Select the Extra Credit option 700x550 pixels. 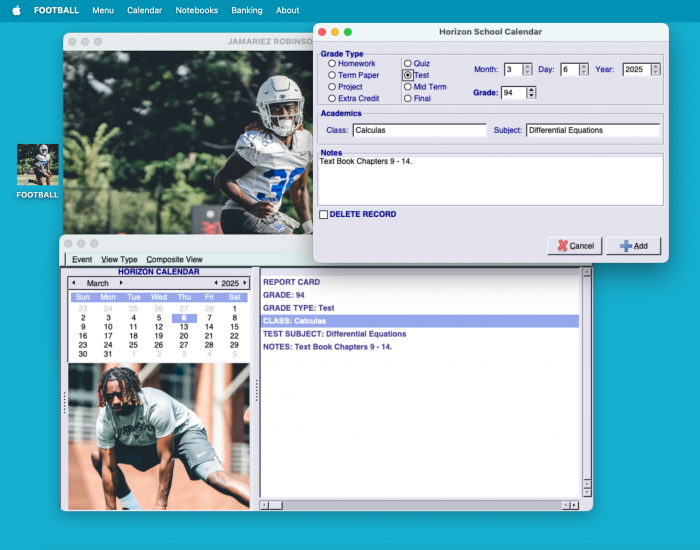(332, 99)
